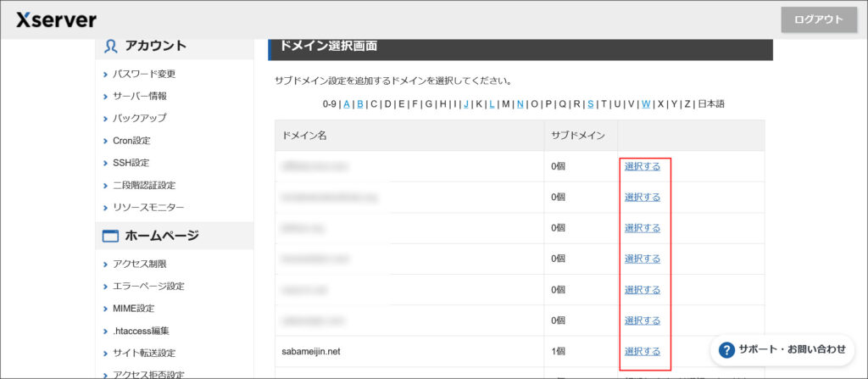Viewport: 868px width, 379px height.
Task: Click the アカウント person icon
Action: 110,46
